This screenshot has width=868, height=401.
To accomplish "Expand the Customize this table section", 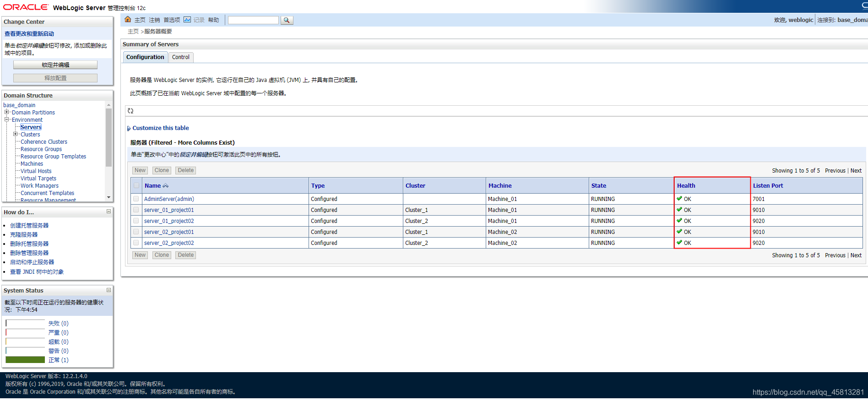I will pyautogui.click(x=129, y=129).
